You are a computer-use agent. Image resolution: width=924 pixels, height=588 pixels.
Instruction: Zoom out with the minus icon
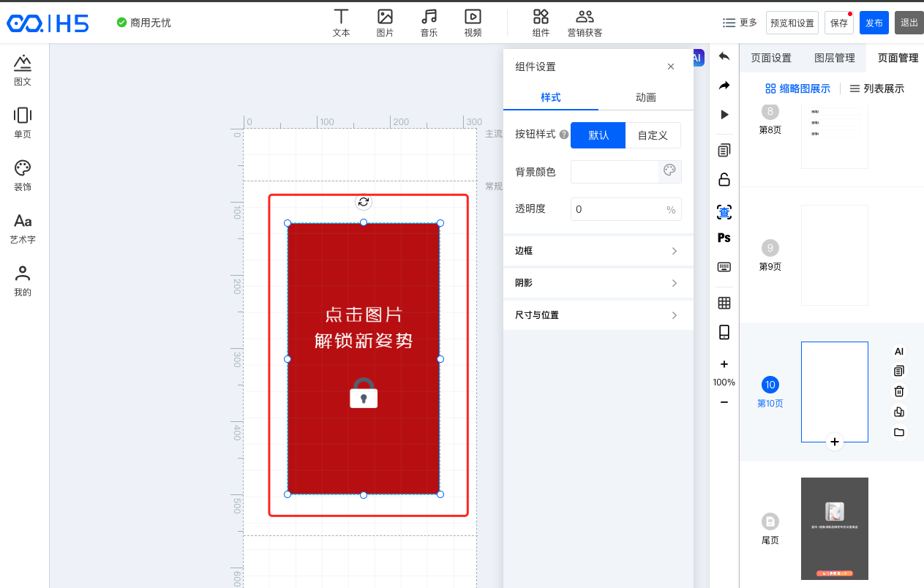tap(724, 402)
